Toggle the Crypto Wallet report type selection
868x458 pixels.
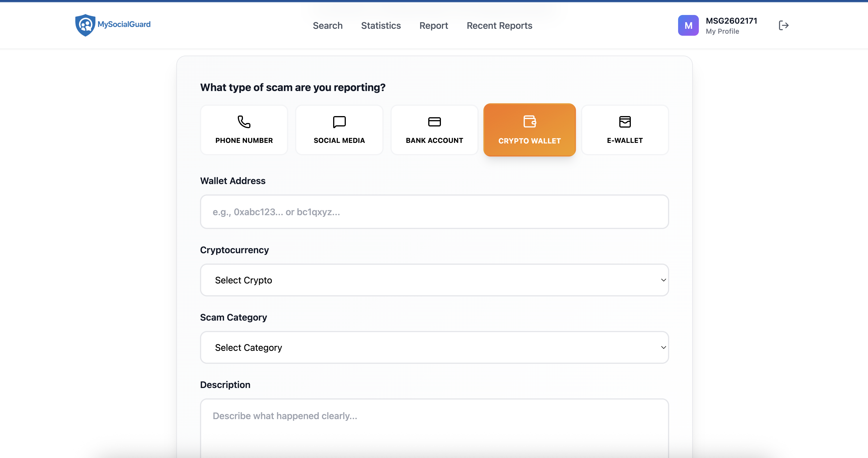click(x=530, y=130)
